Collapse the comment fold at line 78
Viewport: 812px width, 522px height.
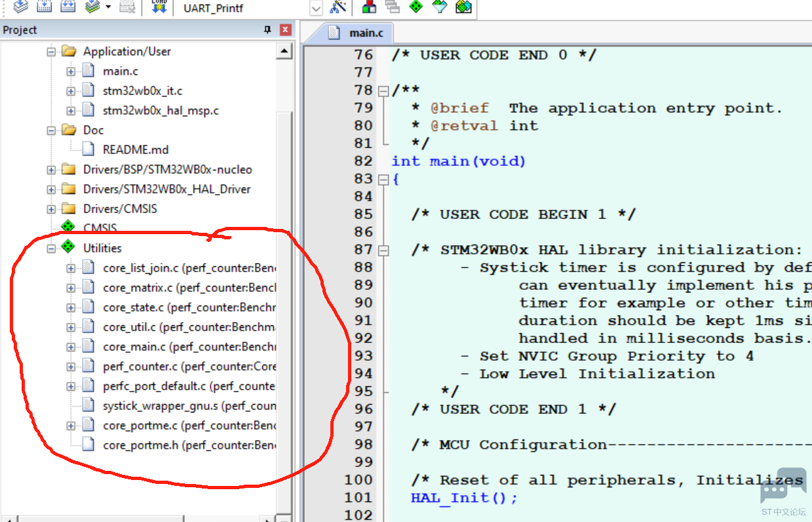[383, 90]
